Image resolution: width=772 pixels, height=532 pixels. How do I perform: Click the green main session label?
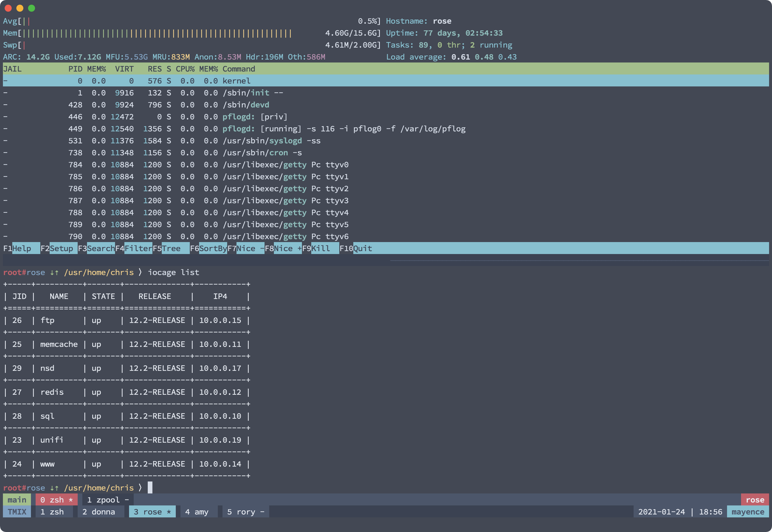tap(17, 500)
